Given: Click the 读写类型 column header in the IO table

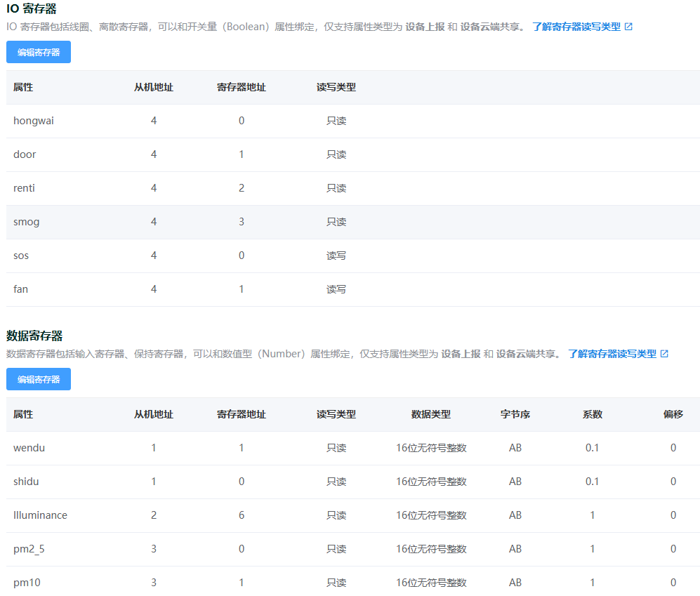Looking at the screenshot, I should [336, 87].
